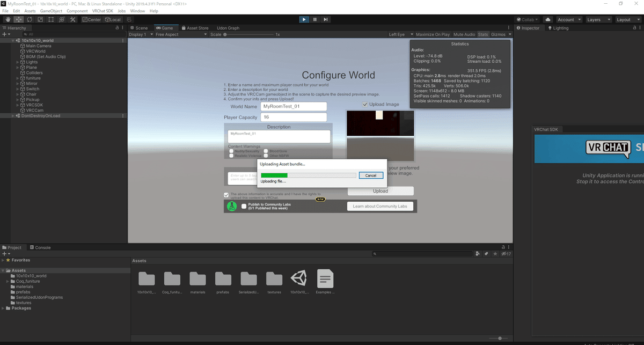Click the Pause button
Image resolution: width=644 pixels, height=345 pixels.
[x=315, y=19]
